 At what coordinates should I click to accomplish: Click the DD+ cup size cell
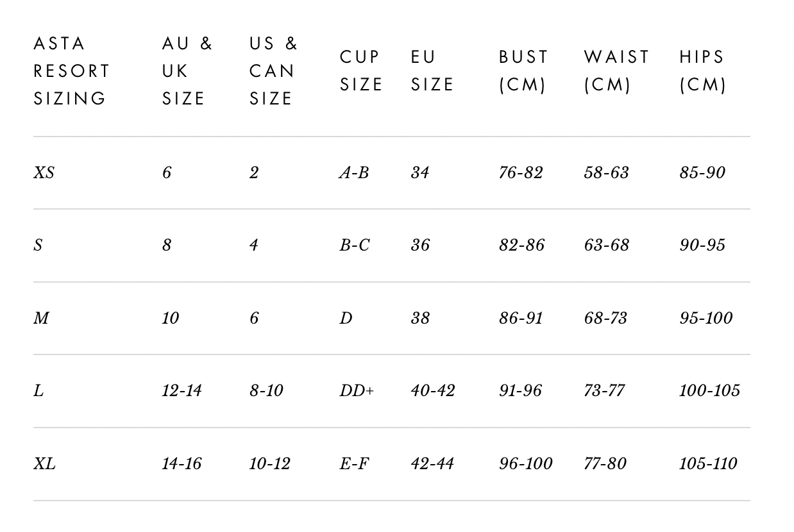(x=357, y=391)
